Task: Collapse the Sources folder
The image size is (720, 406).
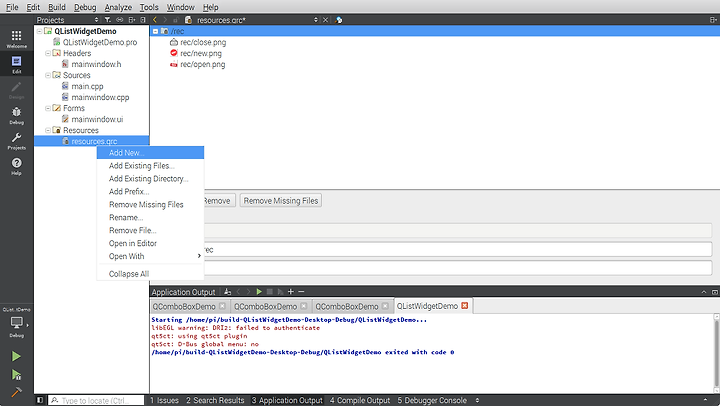Action: click(48, 75)
